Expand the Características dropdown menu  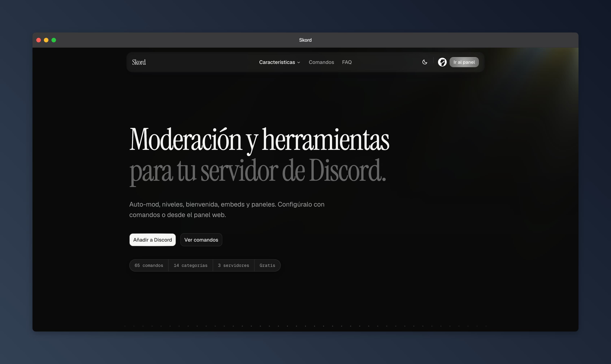pyautogui.click(x=280, y=62)
